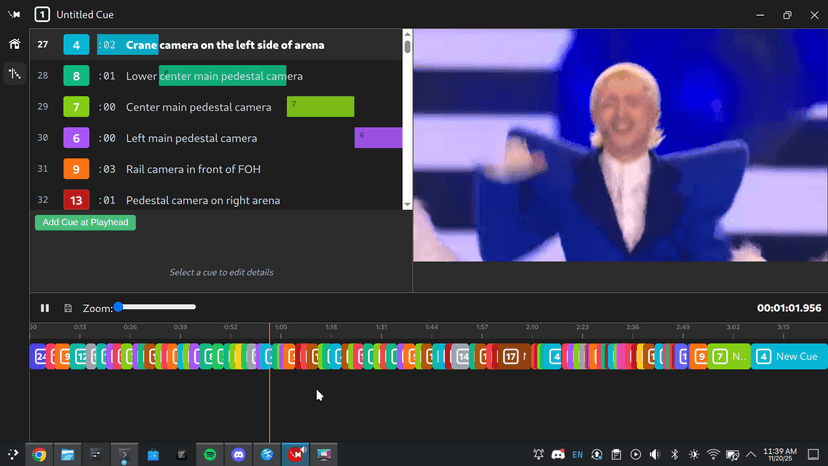Click the camera 4 badge in row 27
This screenshot has width=828, height=466.
point(77,45)
